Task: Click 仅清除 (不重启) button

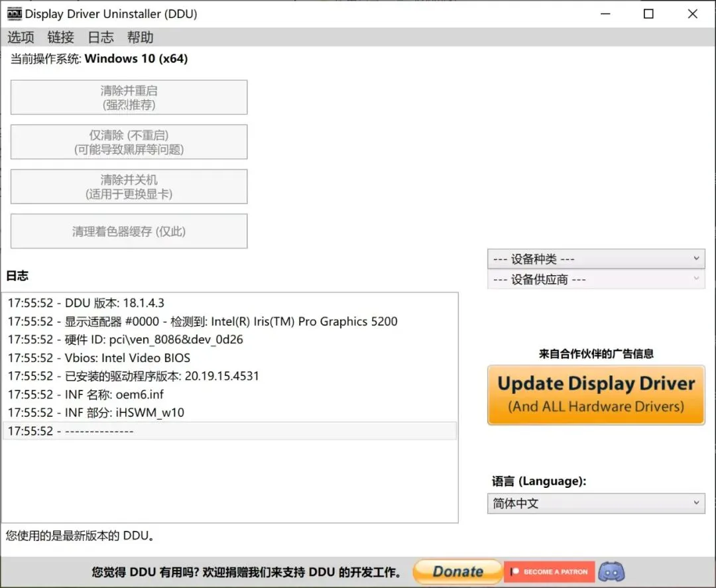Action: click(x=129, y=142)
